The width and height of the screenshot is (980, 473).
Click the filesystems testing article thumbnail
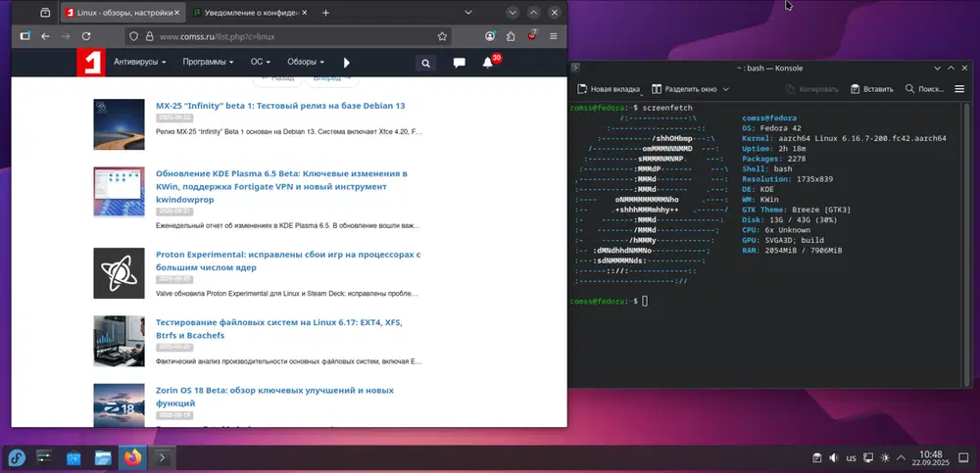tap(119, 341)
